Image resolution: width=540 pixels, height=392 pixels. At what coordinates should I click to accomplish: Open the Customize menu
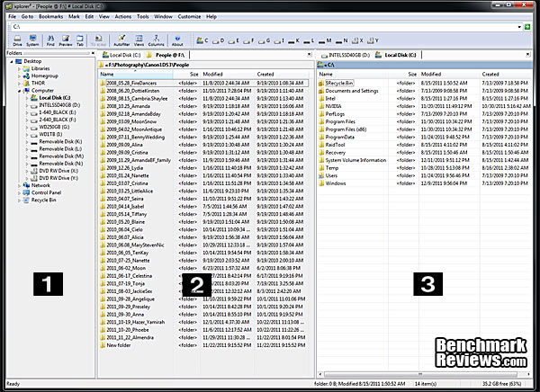point(189,16)
